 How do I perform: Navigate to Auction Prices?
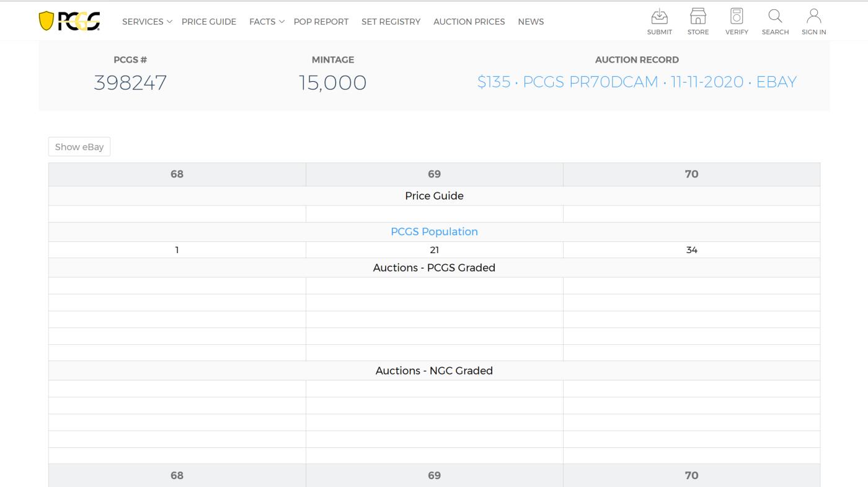[469, 22]
